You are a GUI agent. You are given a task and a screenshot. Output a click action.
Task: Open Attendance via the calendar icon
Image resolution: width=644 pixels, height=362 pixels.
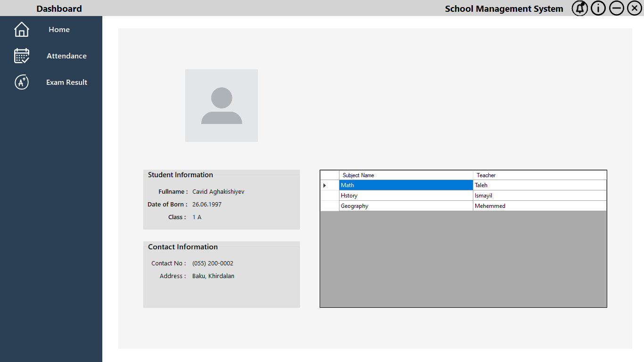(x=21, y=56)
